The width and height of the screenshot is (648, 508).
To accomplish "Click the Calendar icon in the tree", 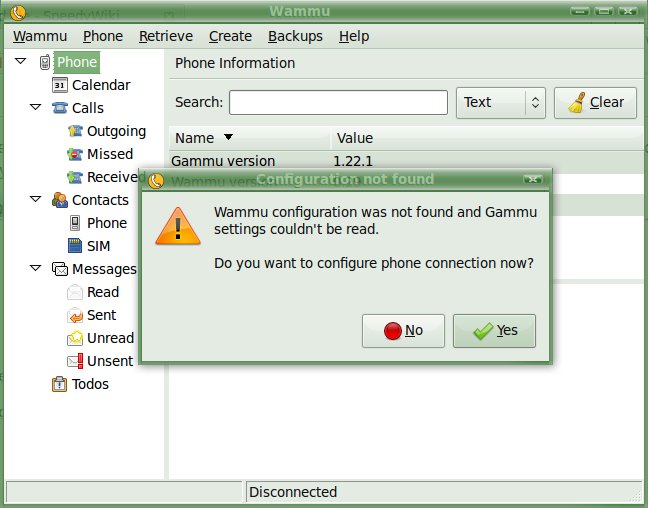I will pyautogui.click(x=60, y=85).
